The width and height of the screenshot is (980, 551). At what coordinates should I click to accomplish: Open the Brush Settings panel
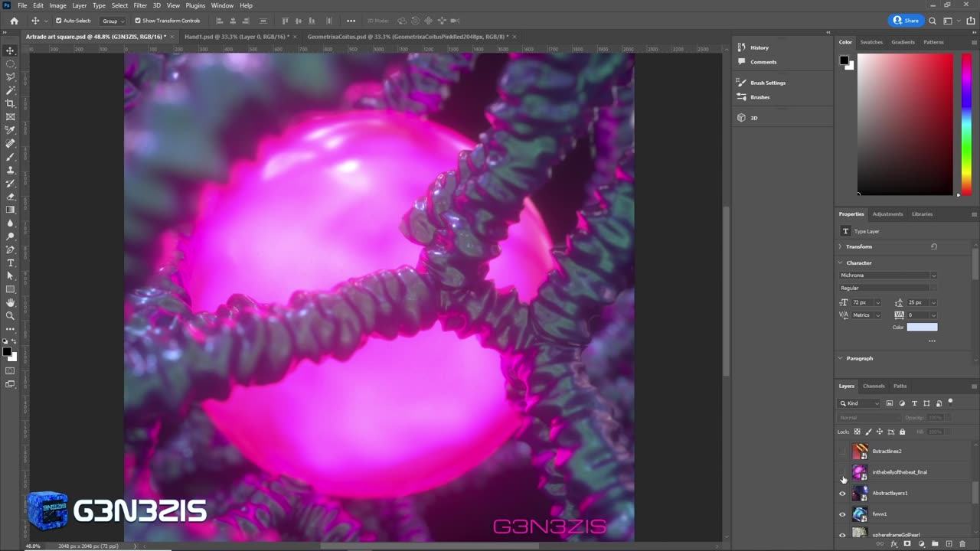point(768,83)
